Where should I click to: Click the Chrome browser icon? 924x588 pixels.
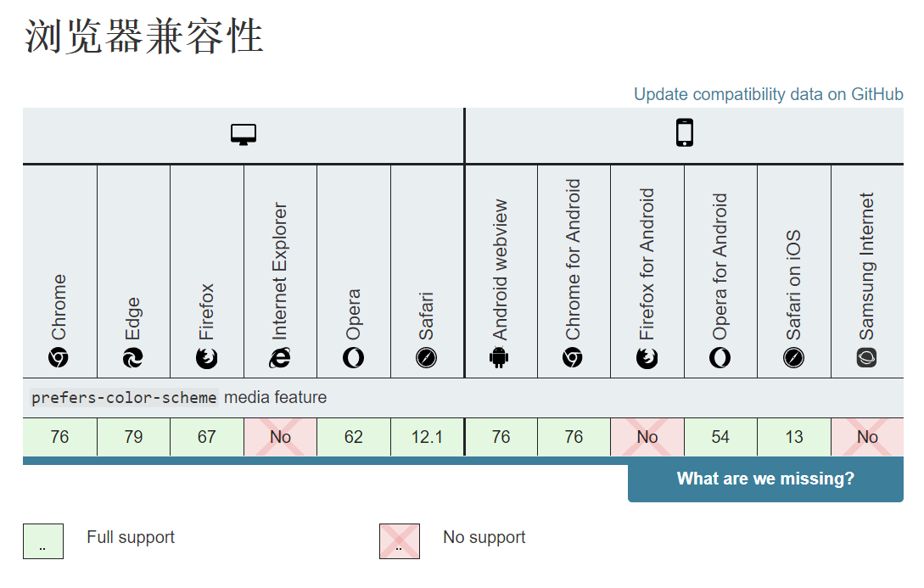59,357
